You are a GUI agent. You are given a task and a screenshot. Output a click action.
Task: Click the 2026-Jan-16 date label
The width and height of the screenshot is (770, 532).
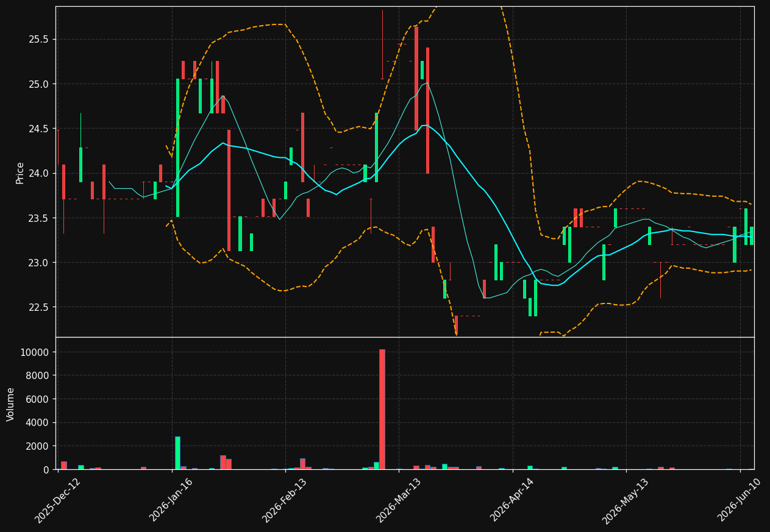point(171,500)
